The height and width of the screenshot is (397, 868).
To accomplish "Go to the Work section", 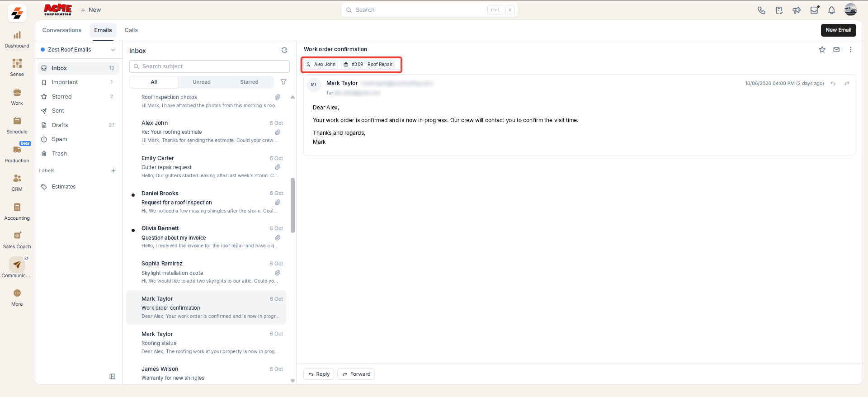I will point(17,97).
